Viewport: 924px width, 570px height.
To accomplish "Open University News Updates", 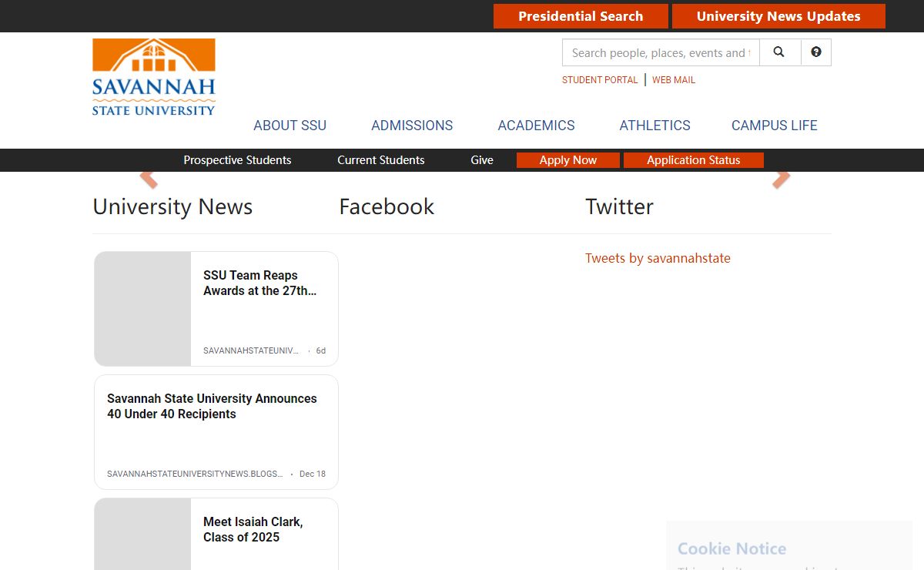I will click(x=778, y=16).
